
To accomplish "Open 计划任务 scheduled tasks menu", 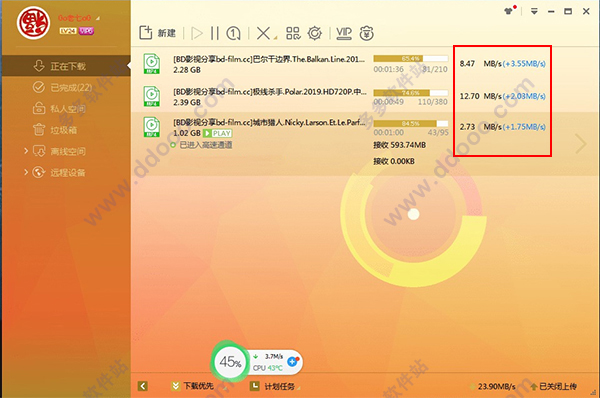I will click(272, 386).
